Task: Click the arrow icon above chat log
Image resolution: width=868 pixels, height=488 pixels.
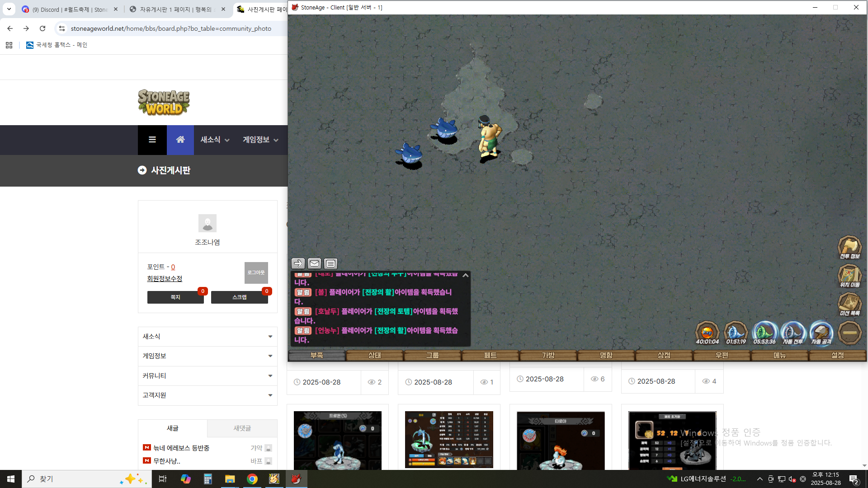Action: [298, 263]
